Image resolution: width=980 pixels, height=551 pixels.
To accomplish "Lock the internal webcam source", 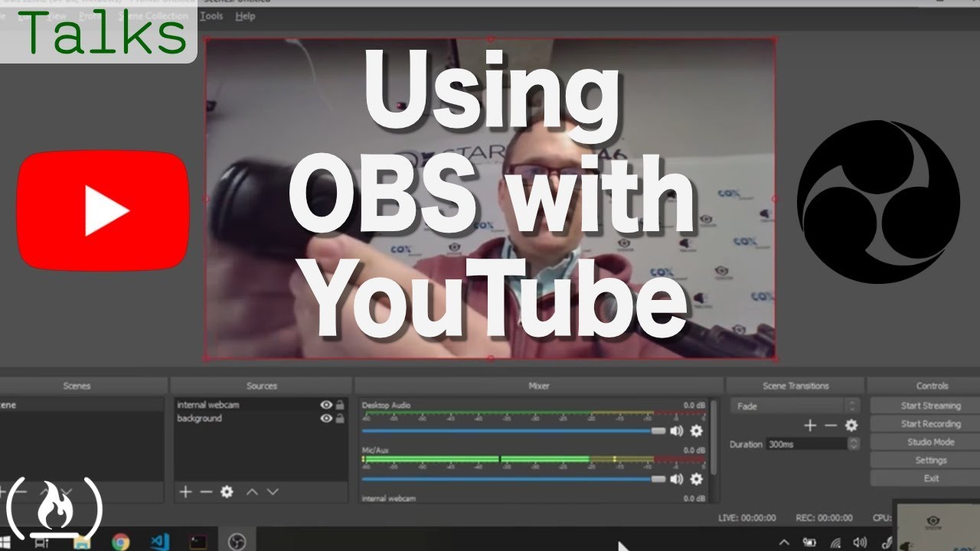I will pyautogui.click(x=340, y=405).
